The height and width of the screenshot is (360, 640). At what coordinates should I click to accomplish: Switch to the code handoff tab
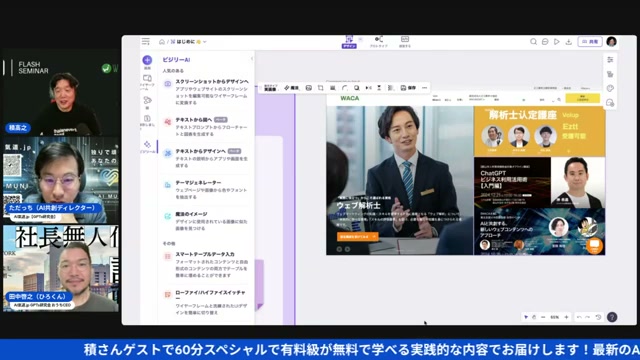(x=404, y=42)
